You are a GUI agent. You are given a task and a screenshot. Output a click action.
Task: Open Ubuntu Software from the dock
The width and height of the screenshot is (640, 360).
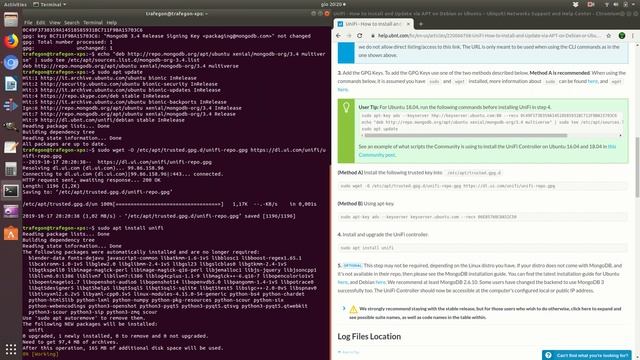point(11,233)
